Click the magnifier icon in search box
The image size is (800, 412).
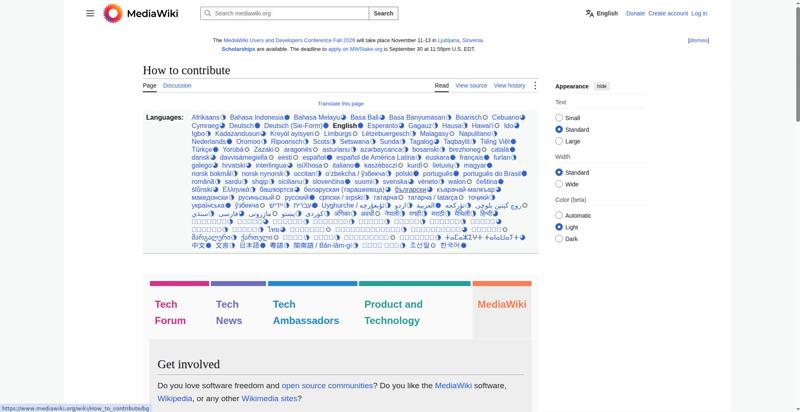click(x=208, y=13)
